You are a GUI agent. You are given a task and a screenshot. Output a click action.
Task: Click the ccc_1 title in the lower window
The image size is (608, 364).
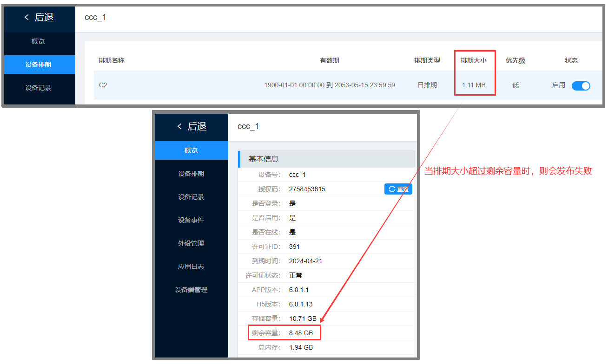coord(248,126)
